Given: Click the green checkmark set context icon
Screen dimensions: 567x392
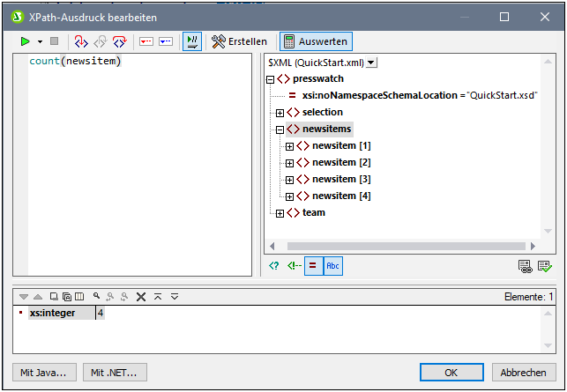Looking at the screenshot, I should tap(545, 267).
